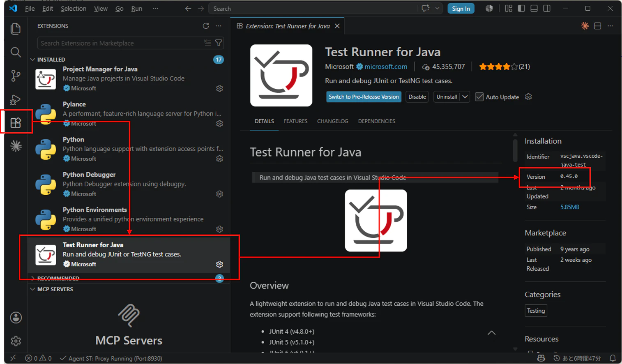This screenshot has width=622, height=364.
Task: Open Source Control view
Action: (16, 76)
